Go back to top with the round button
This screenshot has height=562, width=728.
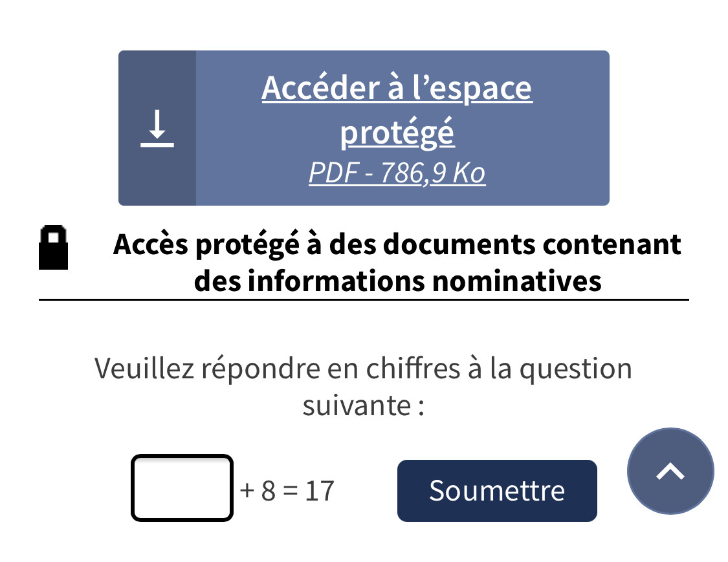pyautogui.click(x=670, y=471)
